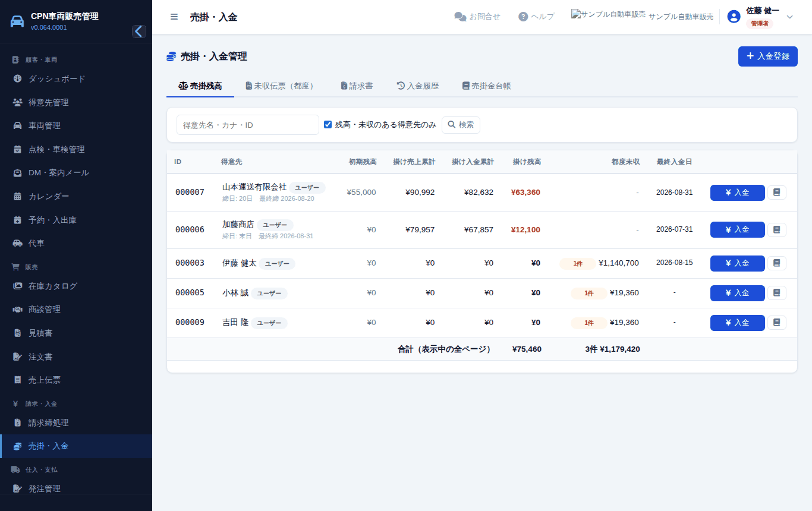Navigate to 商談管理
Viewport: 812px width, 511px height.
pyautogui.click(x=76, y=310)
